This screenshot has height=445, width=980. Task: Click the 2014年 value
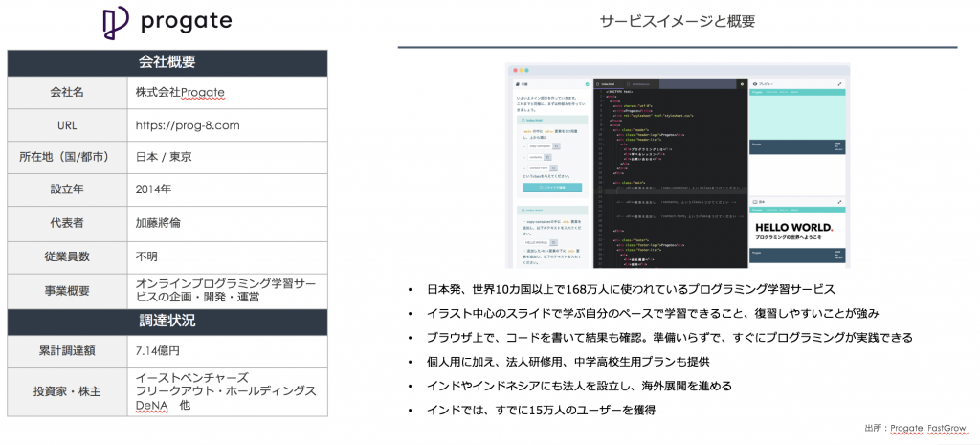click(153, 191)
